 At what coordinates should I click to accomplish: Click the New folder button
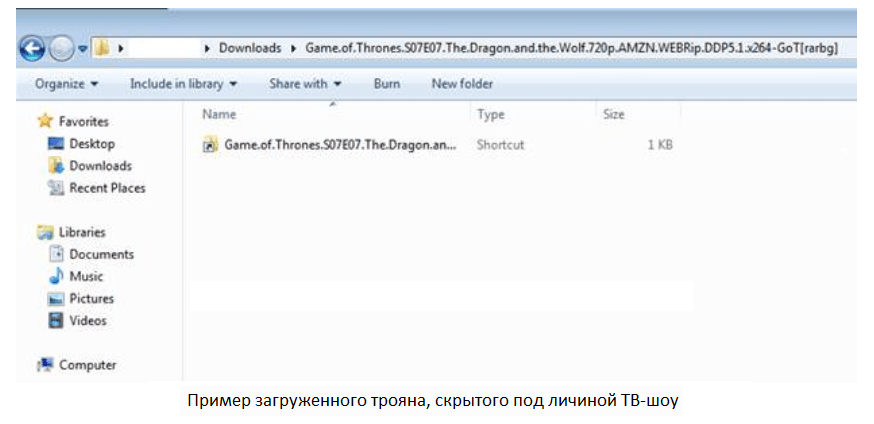pyautogui.click(x=462, y=84)
